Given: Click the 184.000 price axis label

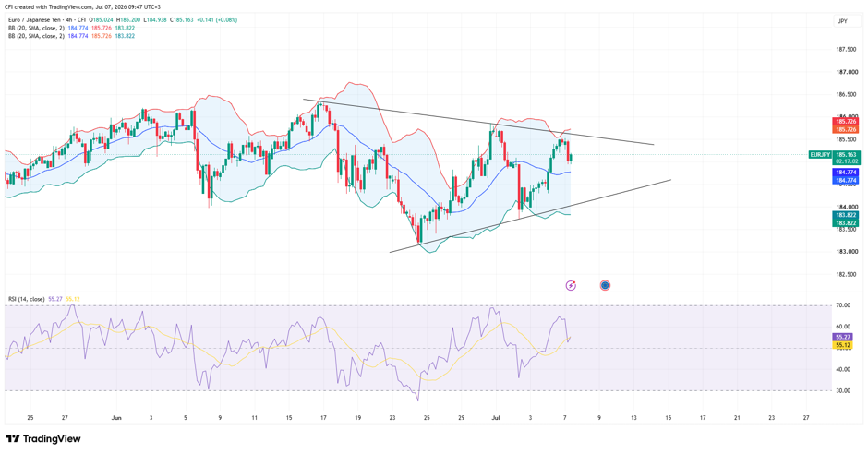Looking at the screenshot, I should 846,207.
